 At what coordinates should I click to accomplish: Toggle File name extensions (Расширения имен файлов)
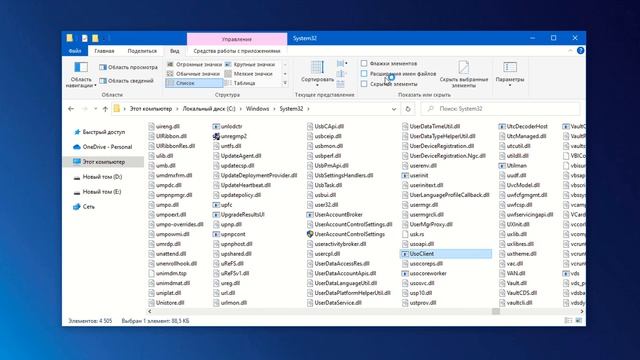click(x=364, y=73)
